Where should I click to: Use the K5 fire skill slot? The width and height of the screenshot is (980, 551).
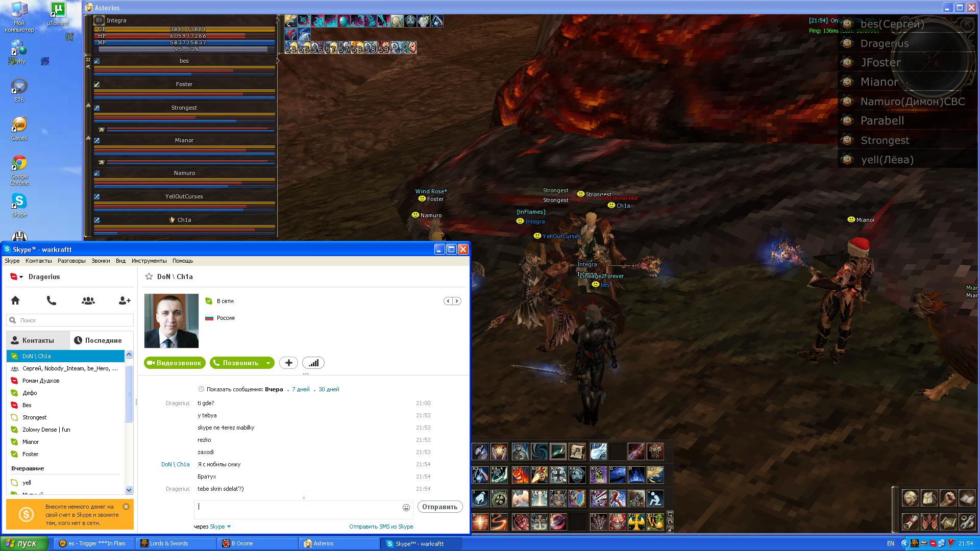pos(520,474)
